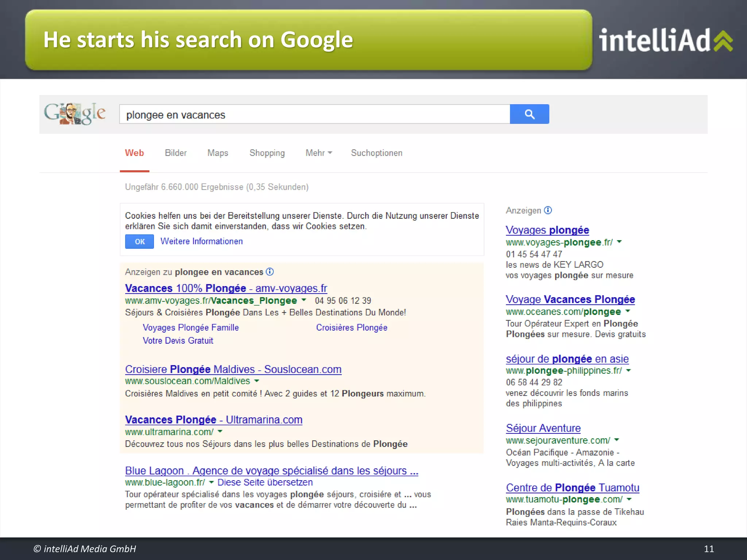
Task: Open 'séjour de plongée en asie' ad
Action: 567,359
